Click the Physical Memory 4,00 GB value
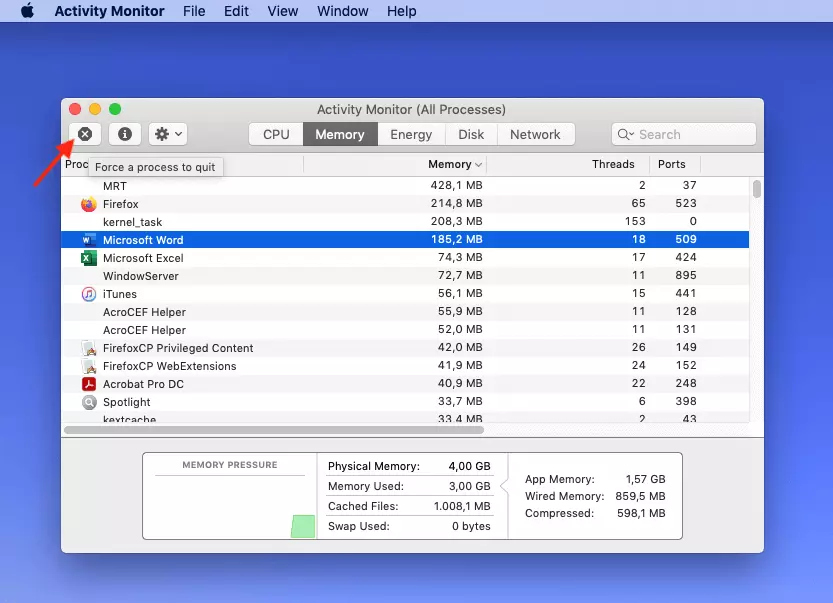This screenshot has width=833, height=603. (x=469, y=466)
